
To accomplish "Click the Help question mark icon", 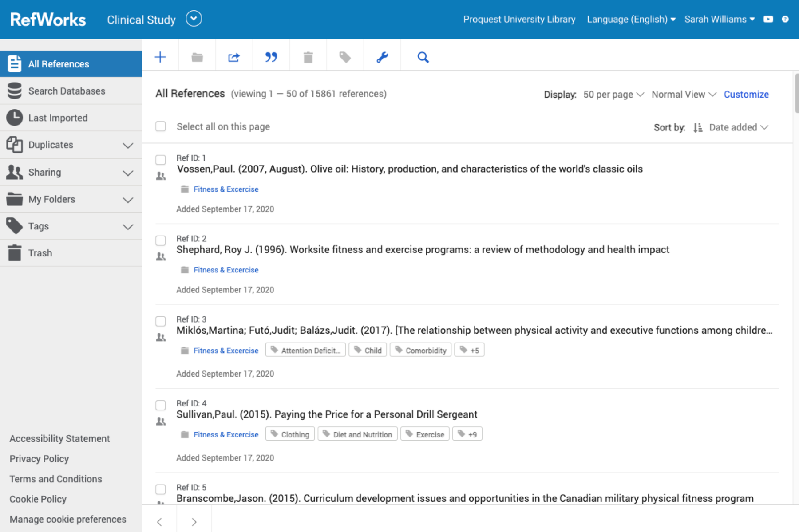I will point(785,19).
